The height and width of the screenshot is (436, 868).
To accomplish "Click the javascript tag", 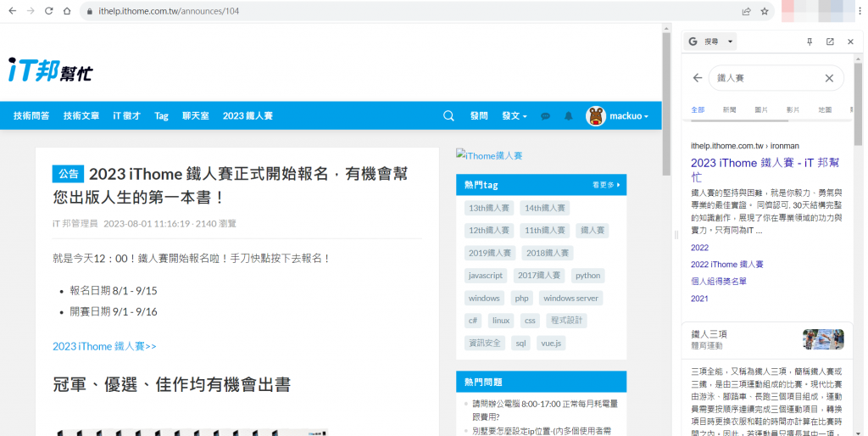I will [486, 276].
